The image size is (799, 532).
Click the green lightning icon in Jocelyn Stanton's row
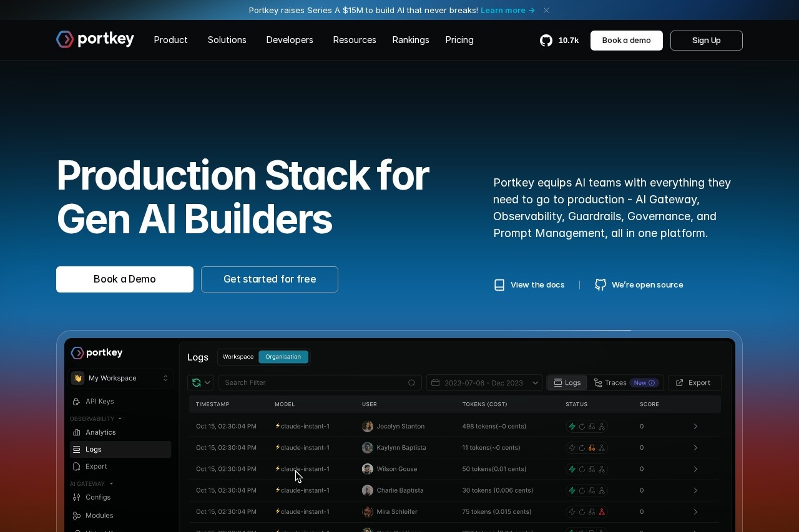tap(572, 427)
